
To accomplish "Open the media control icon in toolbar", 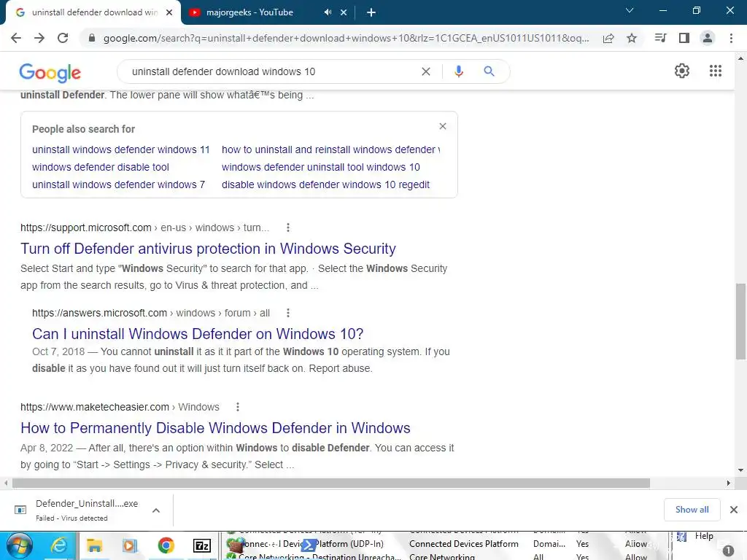I will coord(661,38).
